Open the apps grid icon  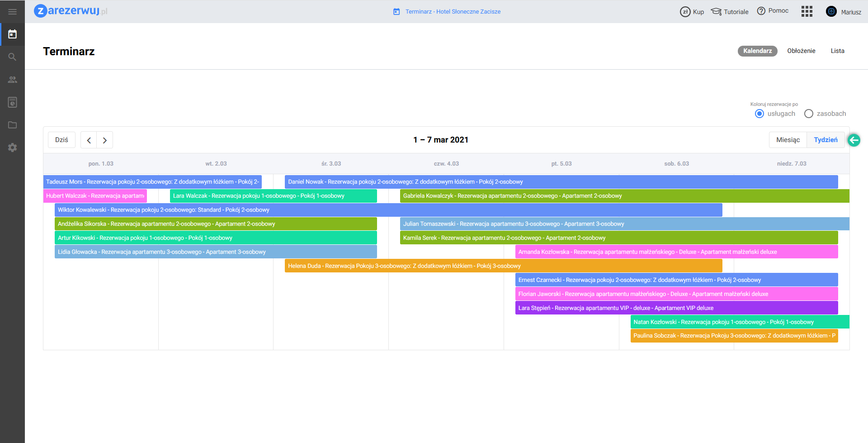[x=807, y=11]
